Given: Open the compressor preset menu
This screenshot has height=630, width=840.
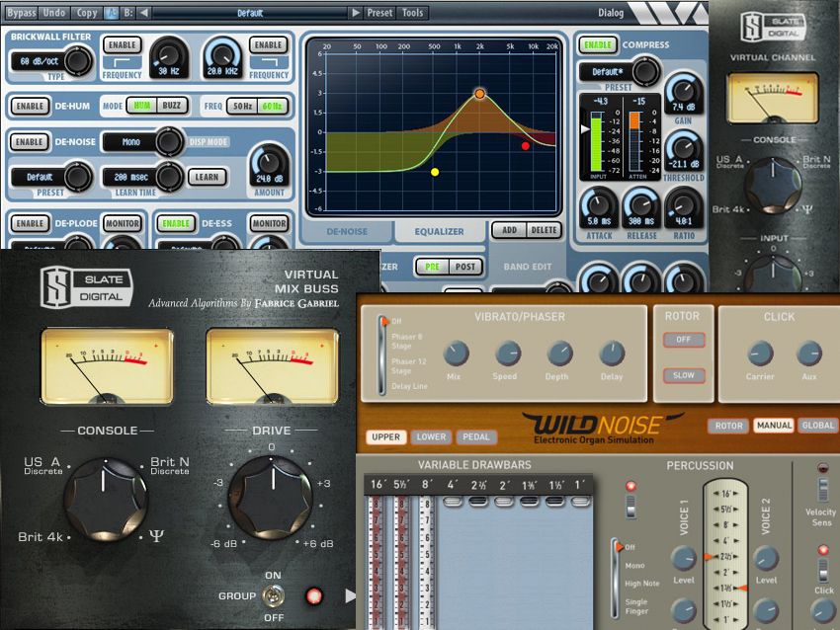Looking at the screenshot, I should [x=610, y=72].
